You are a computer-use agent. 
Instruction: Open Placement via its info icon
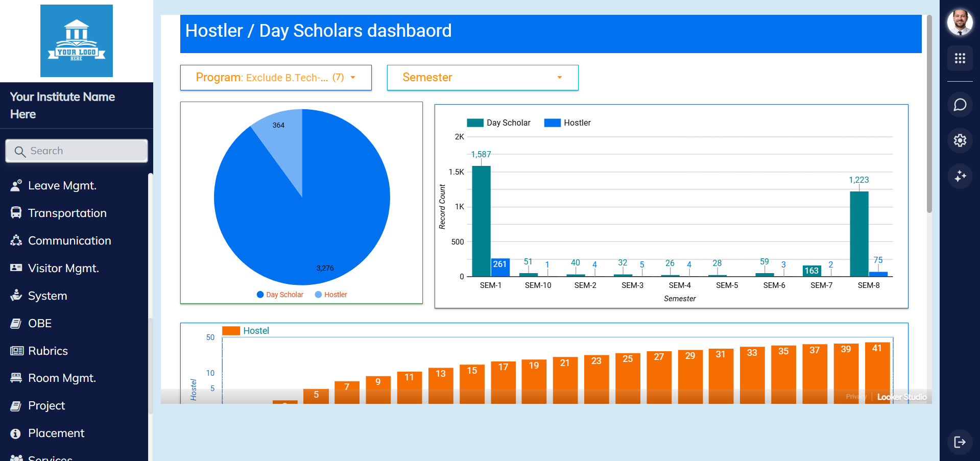pyautogui.click(x=16, y=433)
